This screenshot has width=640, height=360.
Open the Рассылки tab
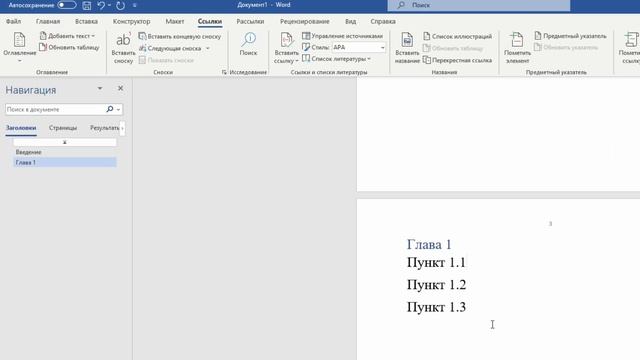pos(250,21)
